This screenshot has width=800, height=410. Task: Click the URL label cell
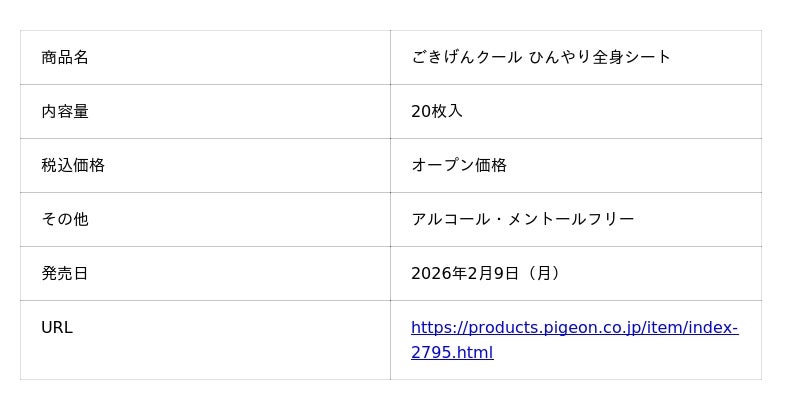[57, 328]
